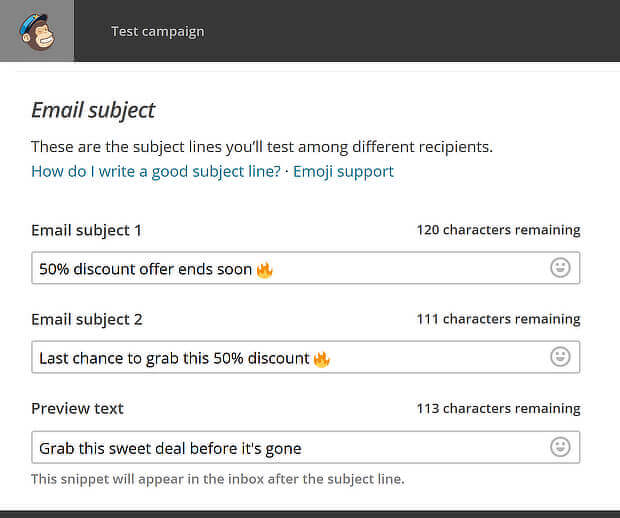The image size is (620, 518).
Task: Open emoji picker for Preview text field
Action: [x=560, y=447]
